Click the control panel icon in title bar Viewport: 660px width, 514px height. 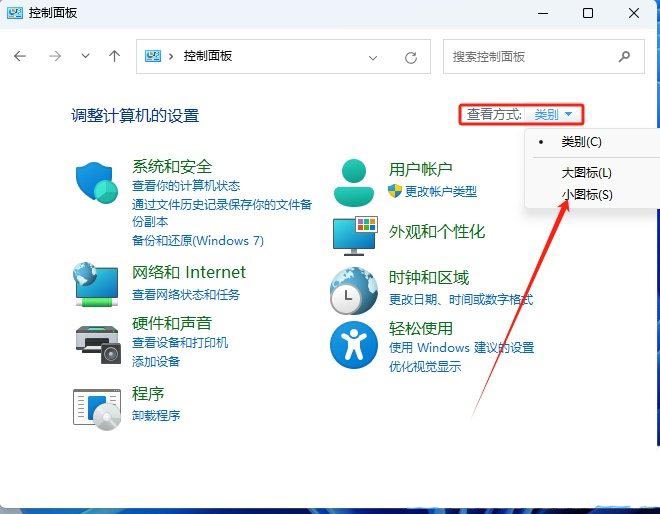(15, 13)
